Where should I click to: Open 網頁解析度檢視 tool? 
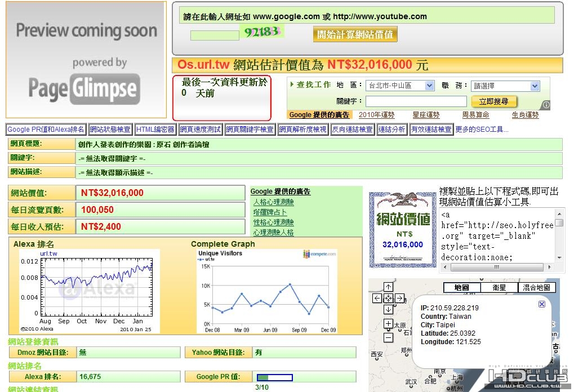(x=302, y=130)
